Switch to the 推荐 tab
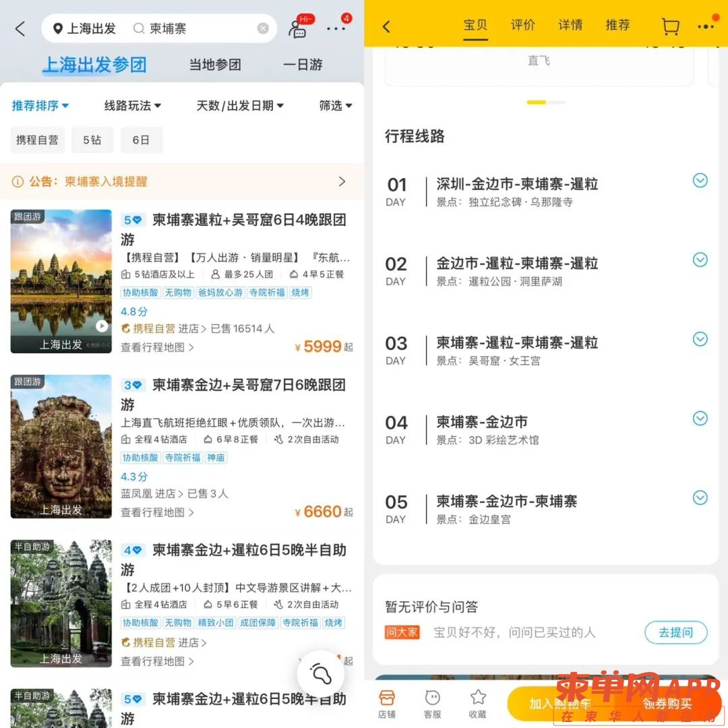Viewport: 728px width, 728px height. point(617,25)
